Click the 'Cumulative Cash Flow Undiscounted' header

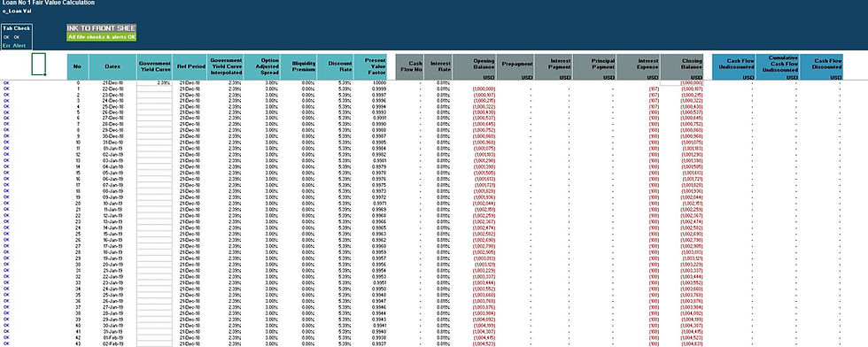pos(777,67)
